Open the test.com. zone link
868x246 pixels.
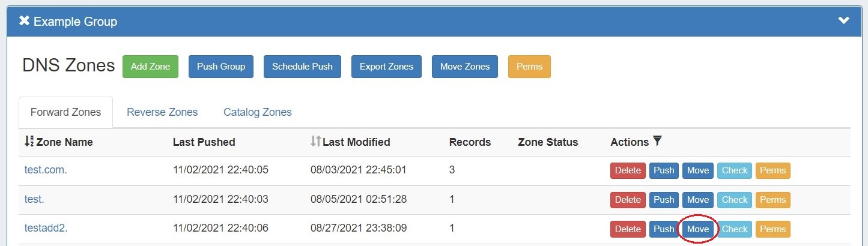pyautogui.click(x=46, y=170)
